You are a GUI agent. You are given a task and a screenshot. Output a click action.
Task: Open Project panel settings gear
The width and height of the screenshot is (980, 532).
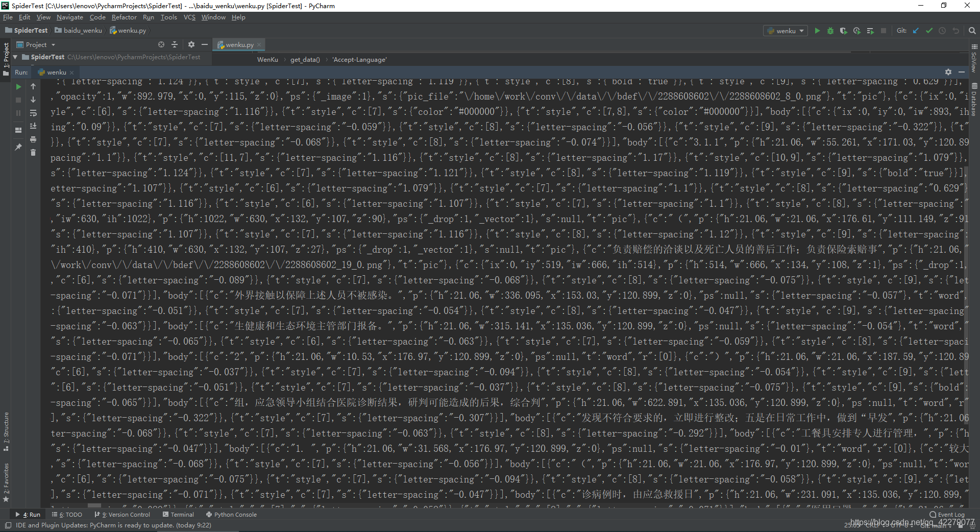[x=191, y=44]
